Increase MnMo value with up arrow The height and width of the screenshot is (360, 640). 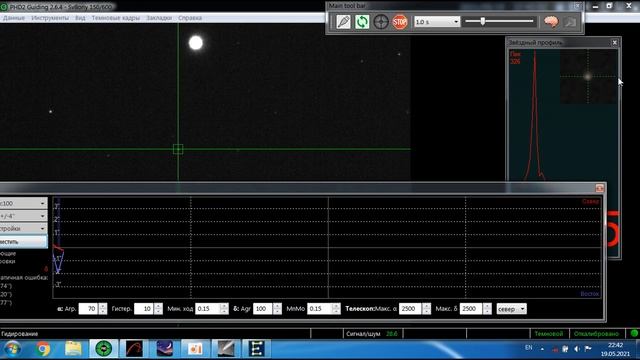tap(336, 306)
